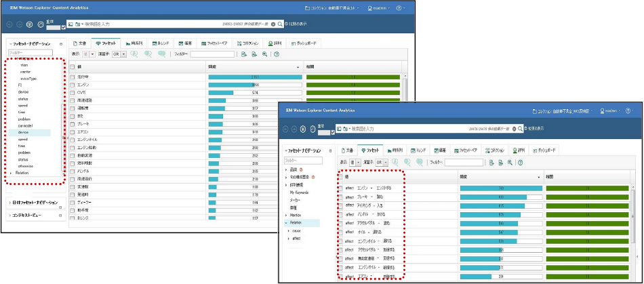Image resolution: width=644 pixels, height=284 pixels.
Task: Open the コネクション tab in the front window
Action: coord(494,150)
